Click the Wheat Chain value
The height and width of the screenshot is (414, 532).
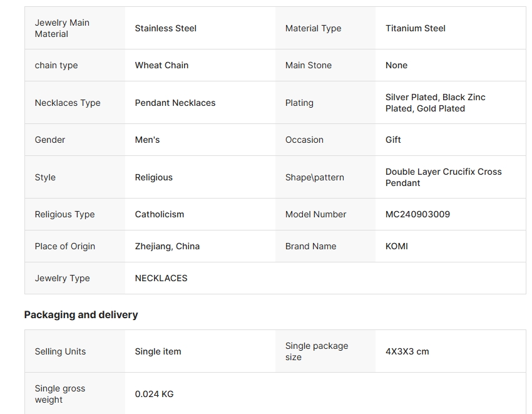(x=161, y=65)
